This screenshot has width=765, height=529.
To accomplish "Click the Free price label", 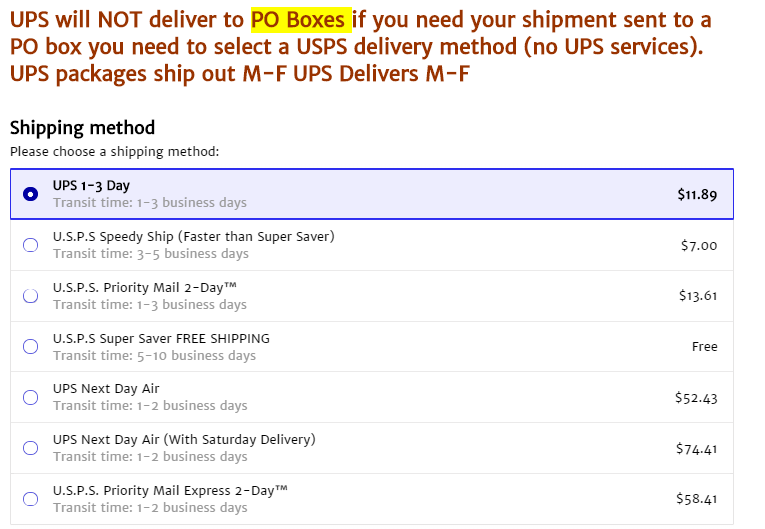I will tap(704, 346).
